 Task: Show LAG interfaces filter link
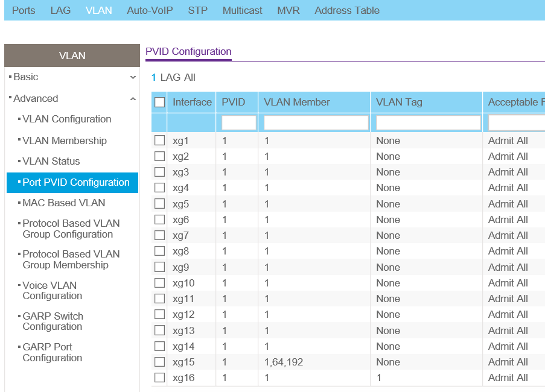click(171, 77)
